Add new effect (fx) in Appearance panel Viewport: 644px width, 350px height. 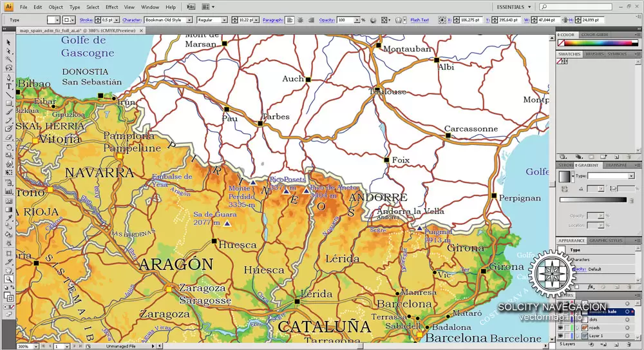click(591, 287)
